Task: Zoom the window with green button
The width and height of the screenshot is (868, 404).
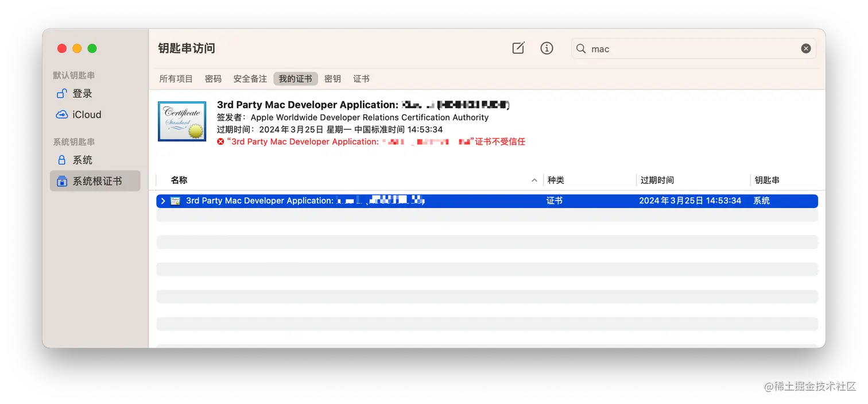Action: point(92,48)
